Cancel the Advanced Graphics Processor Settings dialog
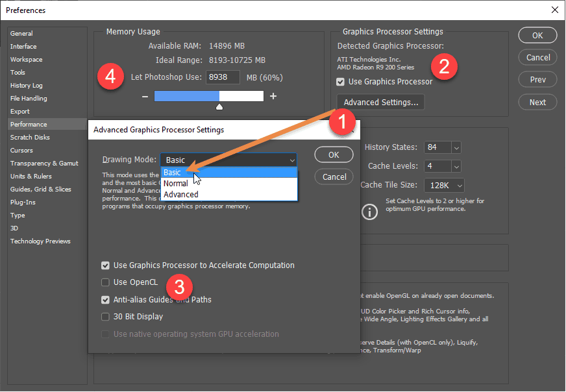 334,177
